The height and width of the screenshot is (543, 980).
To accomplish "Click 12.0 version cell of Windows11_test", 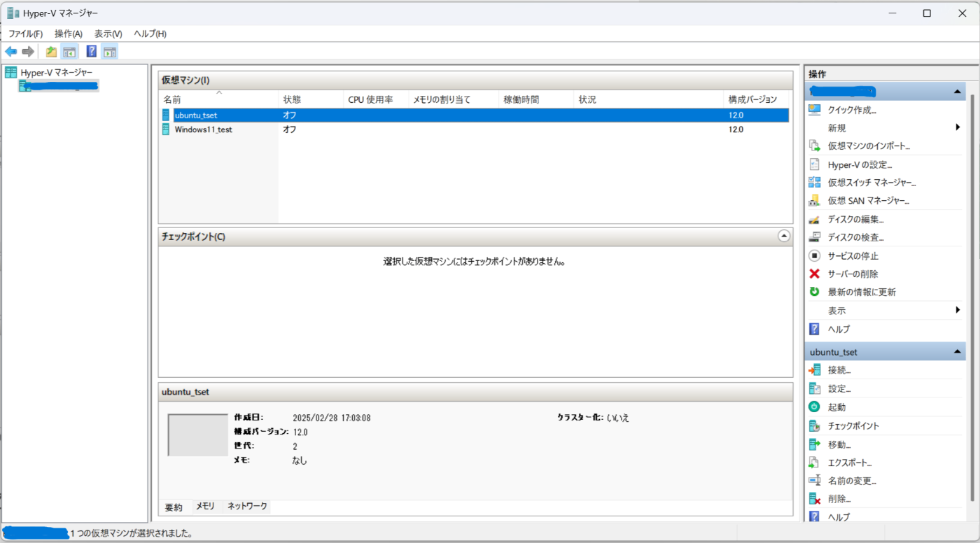I will 736,129.
